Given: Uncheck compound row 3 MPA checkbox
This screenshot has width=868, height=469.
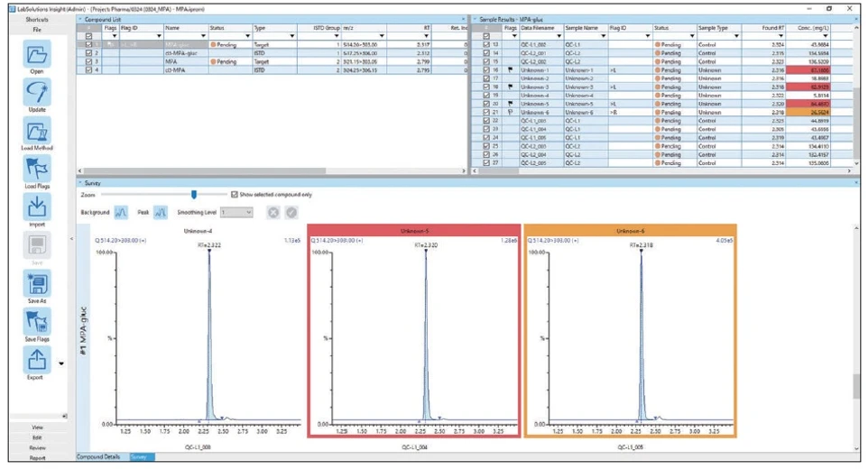Looking at the screenshot, I should click(x=88, y=61).
